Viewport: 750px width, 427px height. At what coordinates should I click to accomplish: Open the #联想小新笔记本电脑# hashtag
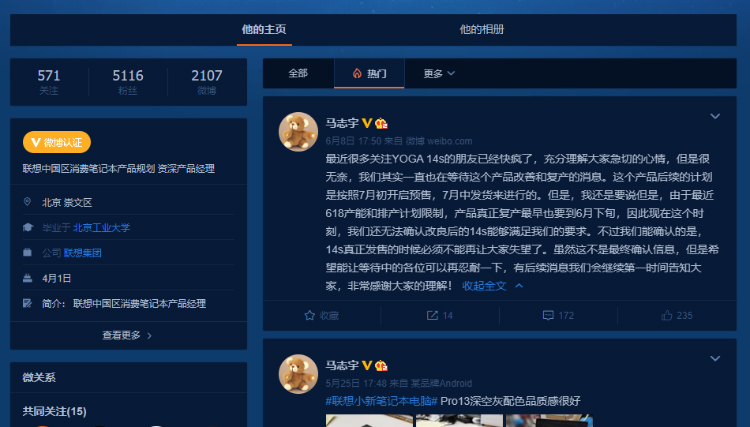(382, 401)
